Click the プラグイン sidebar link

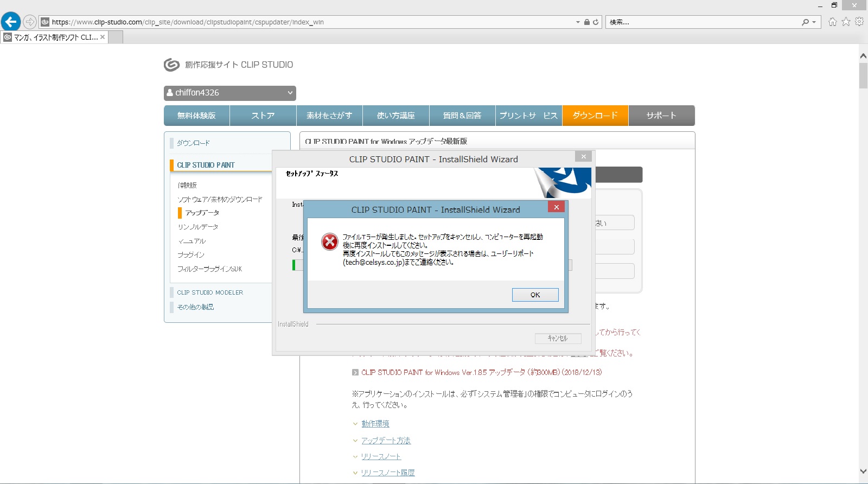(x=191, y=255)
